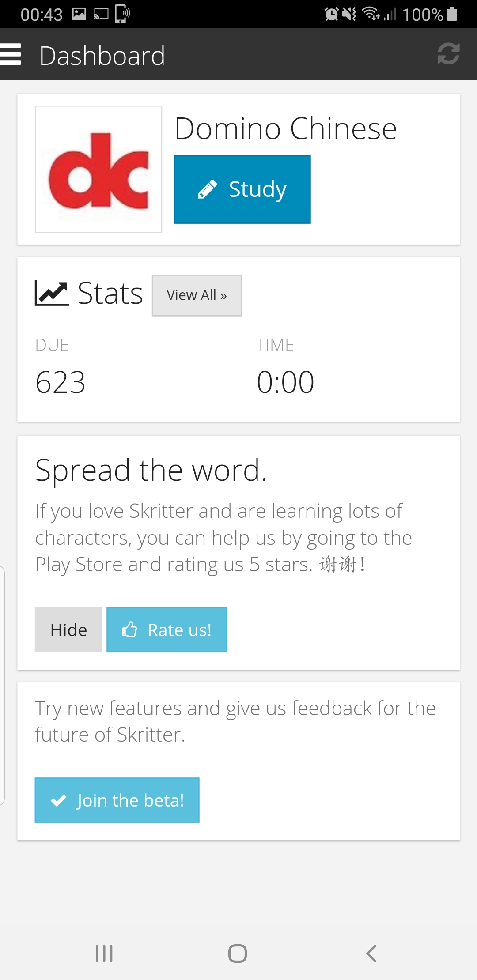Viewport: 477px width, 980px height.
Task: Tap the Domino Chinese logo thumbnail
Action: coord(98,169)
